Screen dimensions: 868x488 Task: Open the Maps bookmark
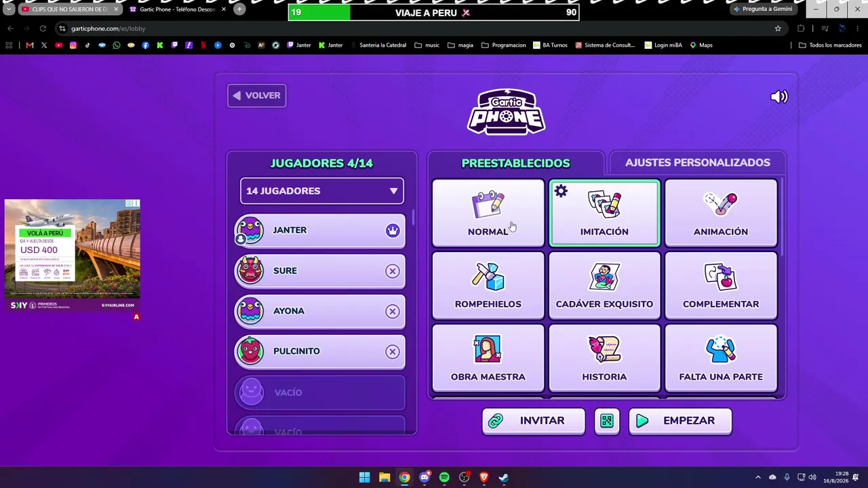click(x=701, y=45)
